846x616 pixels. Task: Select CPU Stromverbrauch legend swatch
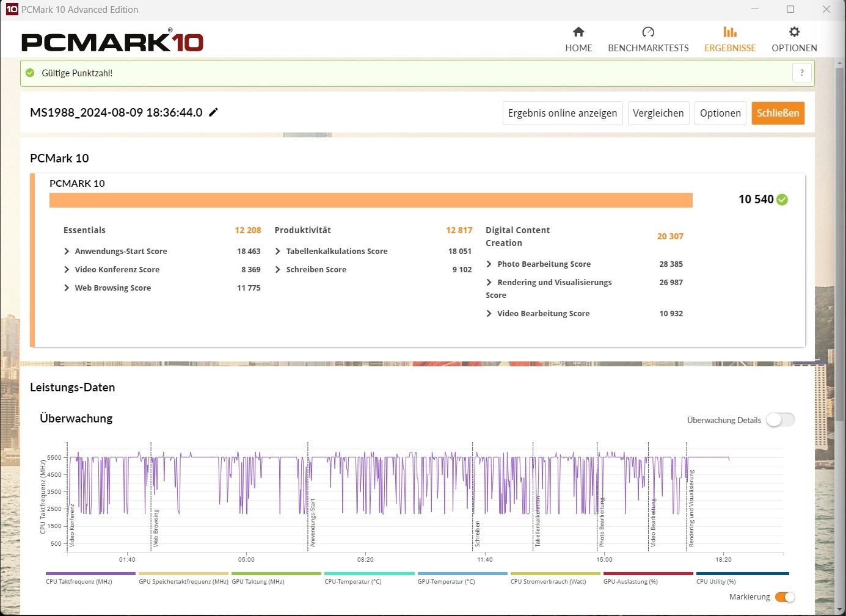(x=555, y=573)
